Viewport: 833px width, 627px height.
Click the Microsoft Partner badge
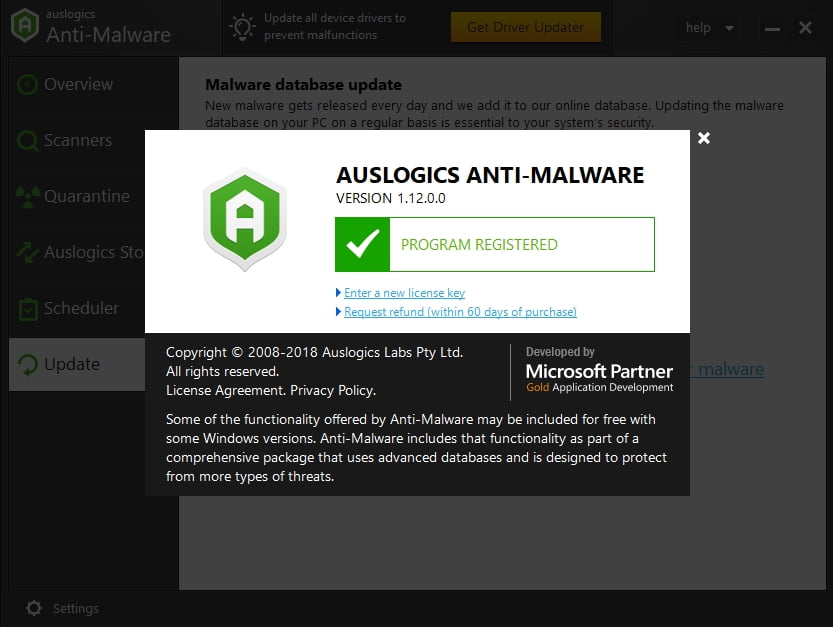(x=599, y=370)
